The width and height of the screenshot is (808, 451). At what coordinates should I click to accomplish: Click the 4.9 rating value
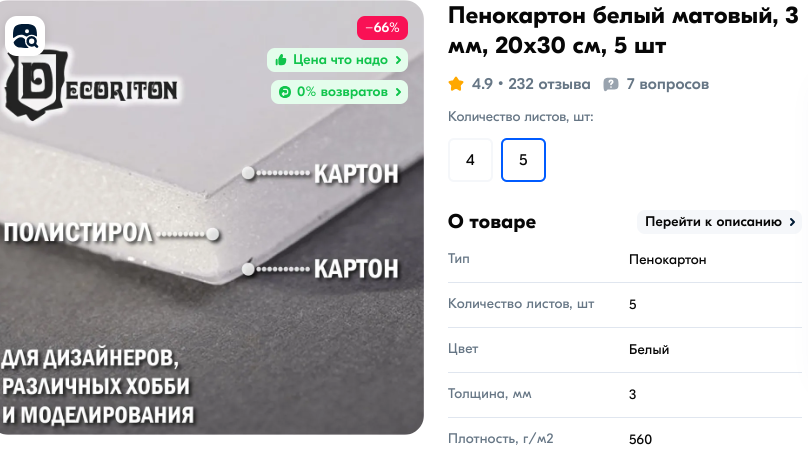(482, 84)
